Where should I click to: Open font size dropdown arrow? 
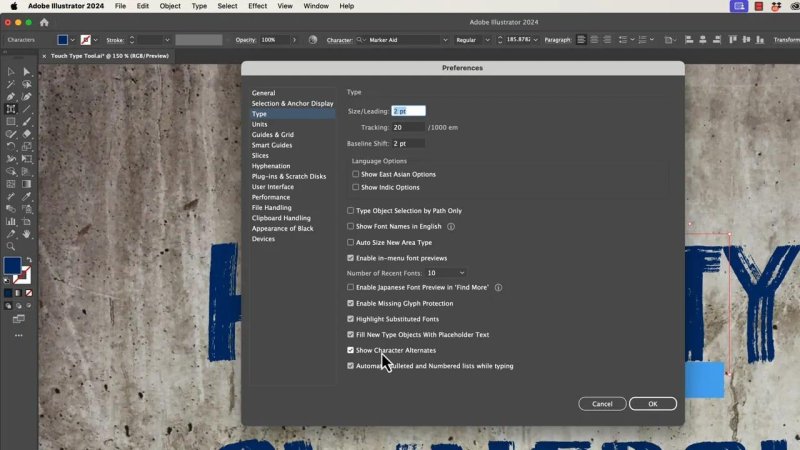click(x=535, y=40)
